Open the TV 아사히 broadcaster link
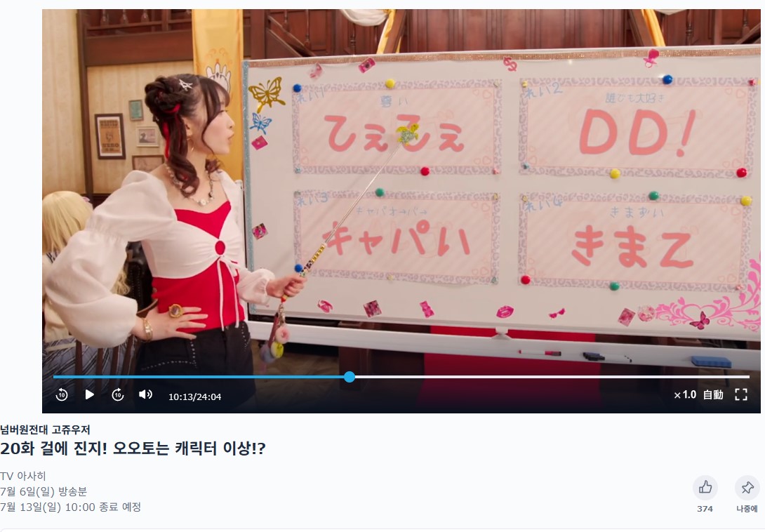Screen dimensions: 765x532 (x=23, y=475)
